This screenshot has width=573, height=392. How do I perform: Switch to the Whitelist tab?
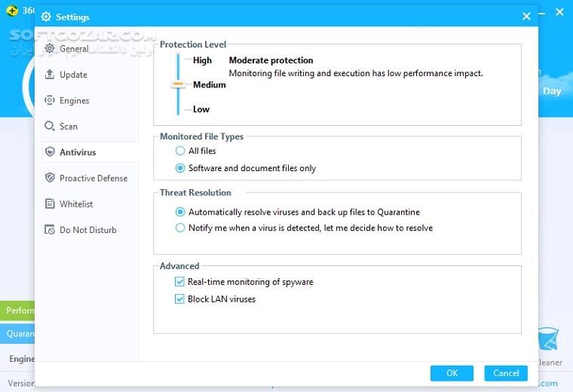(76, 204)
